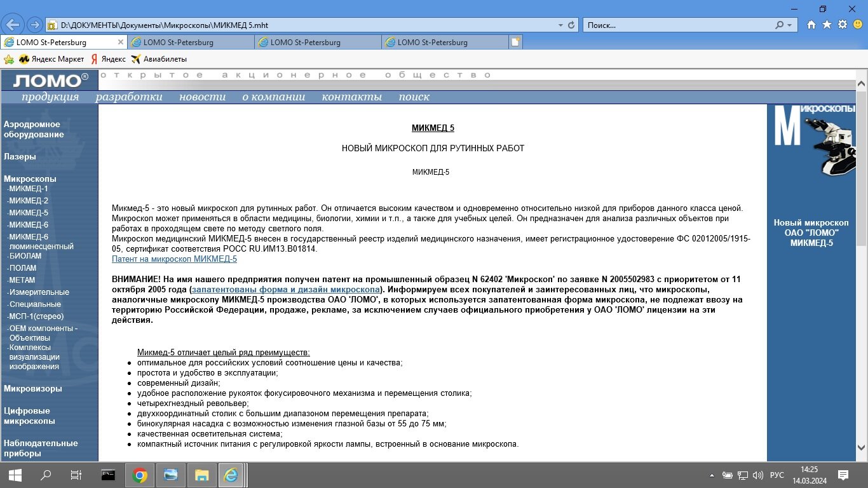Select -МЕТАМ in the sidebar
The height and width of the screenshot is (488, 868).
(x=21, y=280)
